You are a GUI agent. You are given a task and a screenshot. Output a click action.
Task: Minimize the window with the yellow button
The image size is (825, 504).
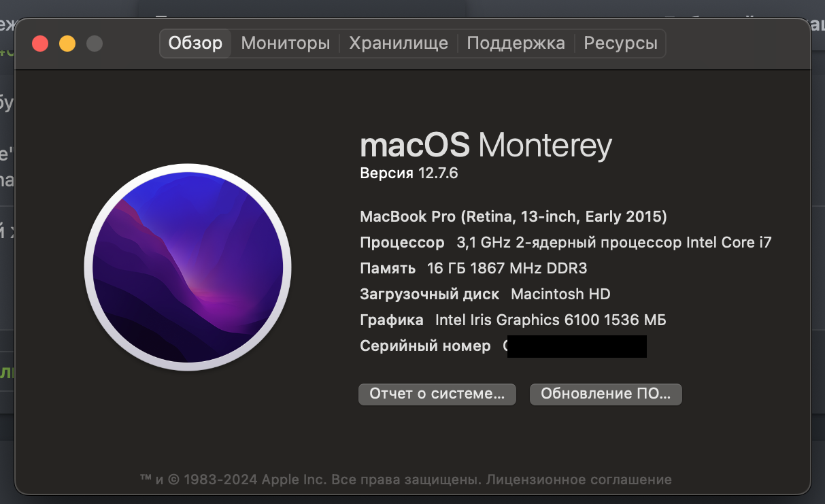coord(67,44)
